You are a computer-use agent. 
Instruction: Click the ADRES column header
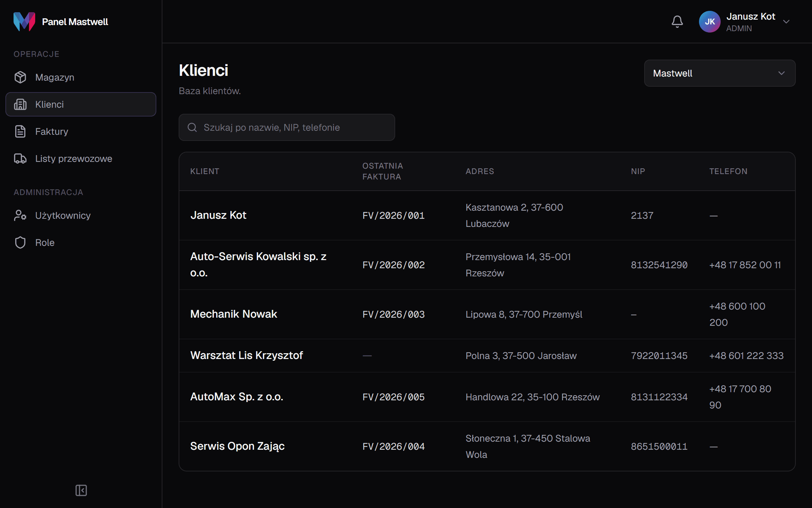pyautogui.click(x=479, y=171)
